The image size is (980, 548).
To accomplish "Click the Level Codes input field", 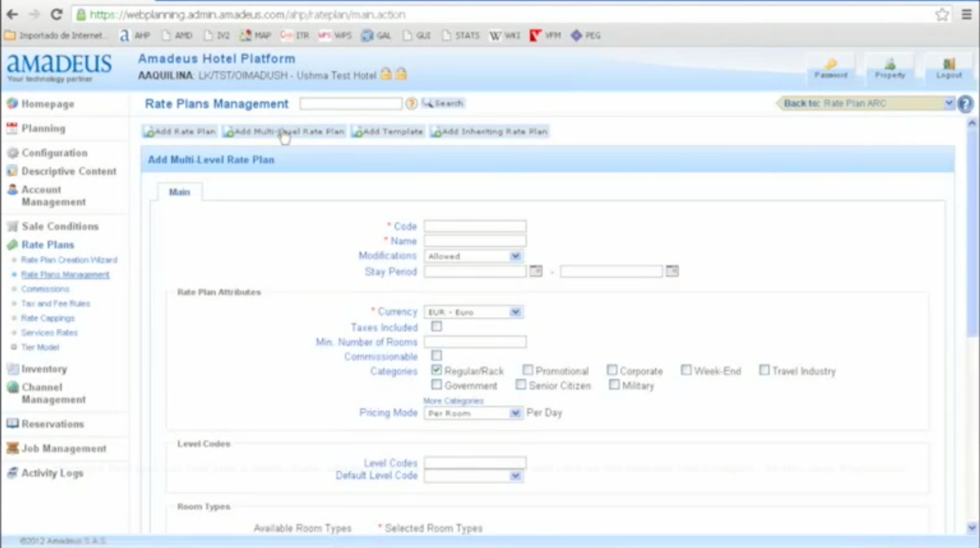I will (x=475, y=462).
